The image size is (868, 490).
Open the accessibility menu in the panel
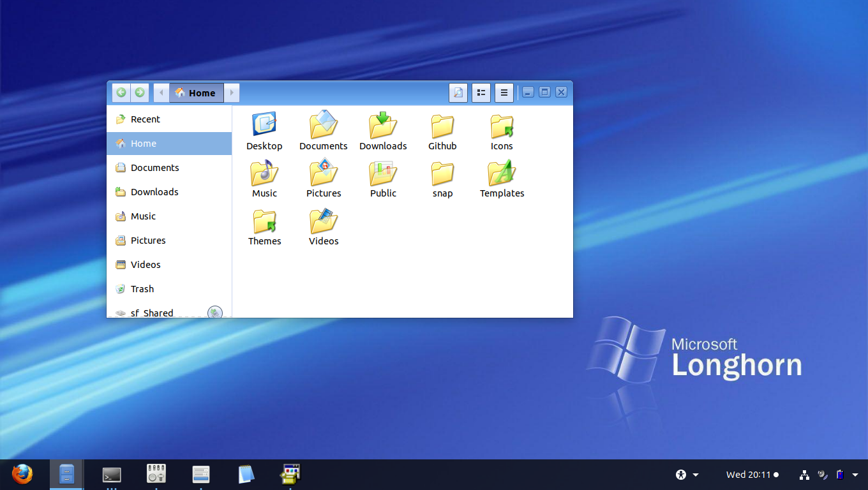(687, 475)
